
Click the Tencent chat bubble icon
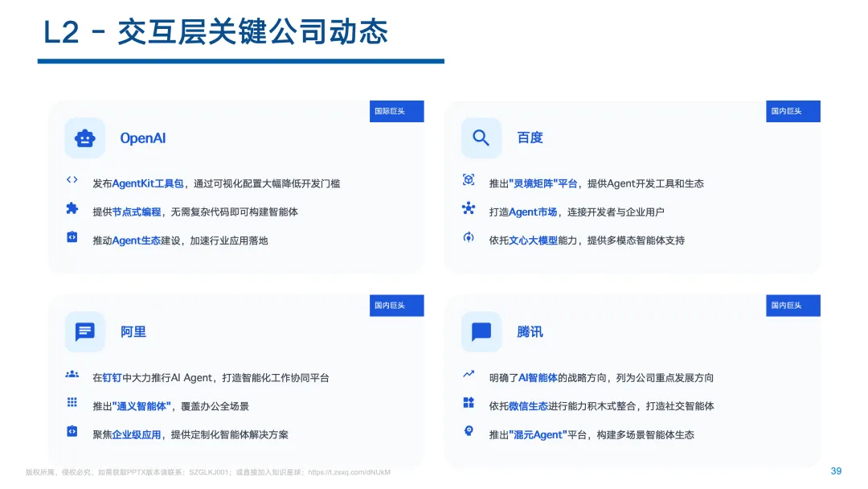point(481,331)
